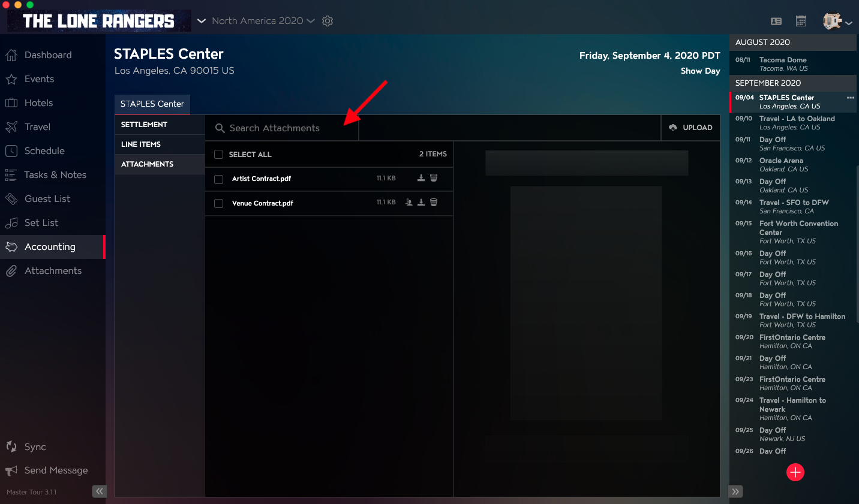
Task: Go to Attachments in sidebar menu
Action: [x=53, y=271]
